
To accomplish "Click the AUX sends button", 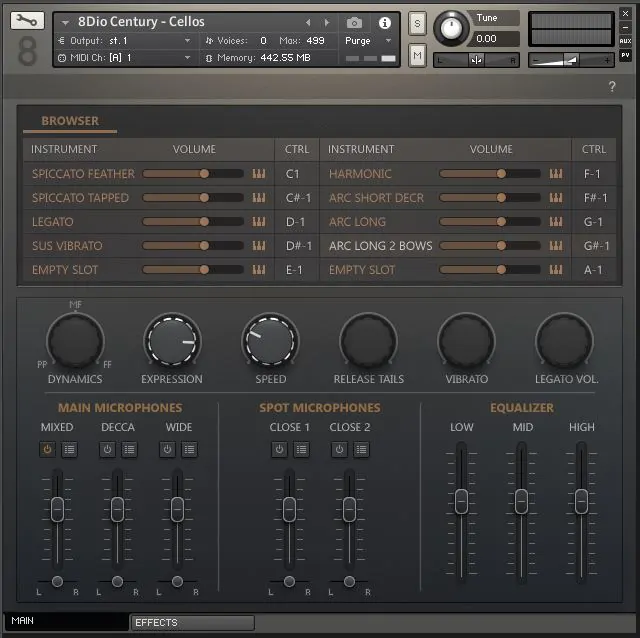I will [x=625, y=41].
